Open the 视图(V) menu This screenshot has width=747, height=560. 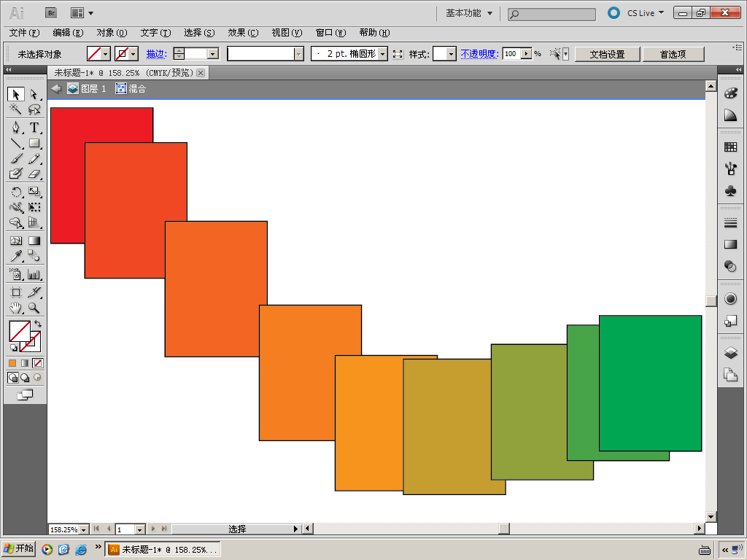point(287,33)
